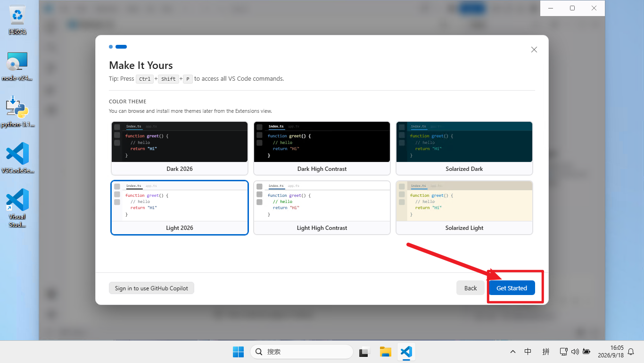
Task: Open the Windows Start menu
Action: click(238, 352)
